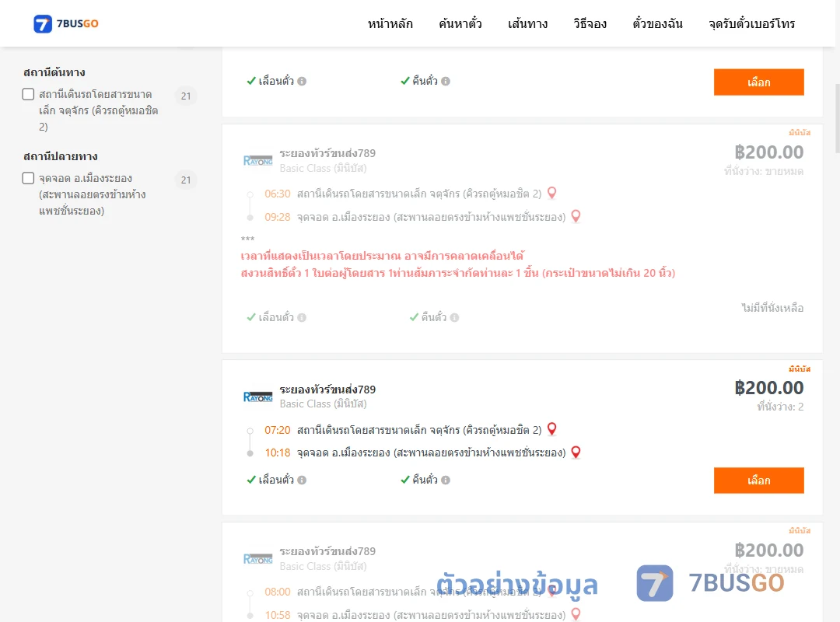Click info icon beside คืนตั๋ว in top card

[x=446, y=82]
